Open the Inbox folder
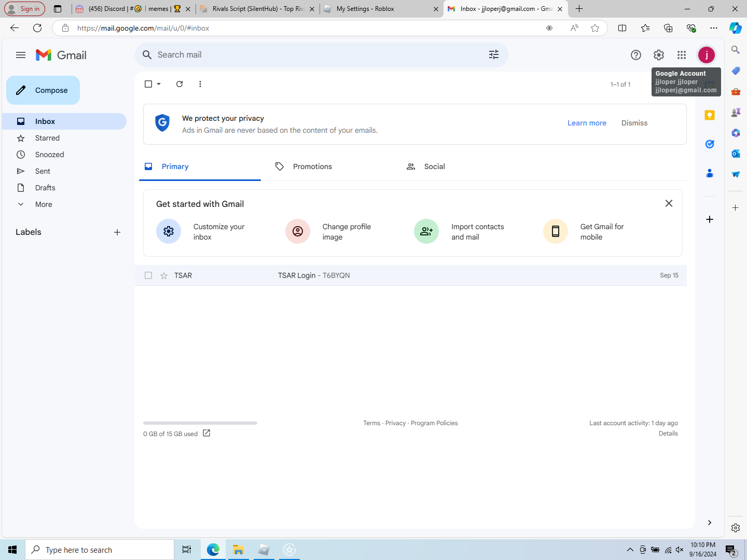 tap(64, 121)
